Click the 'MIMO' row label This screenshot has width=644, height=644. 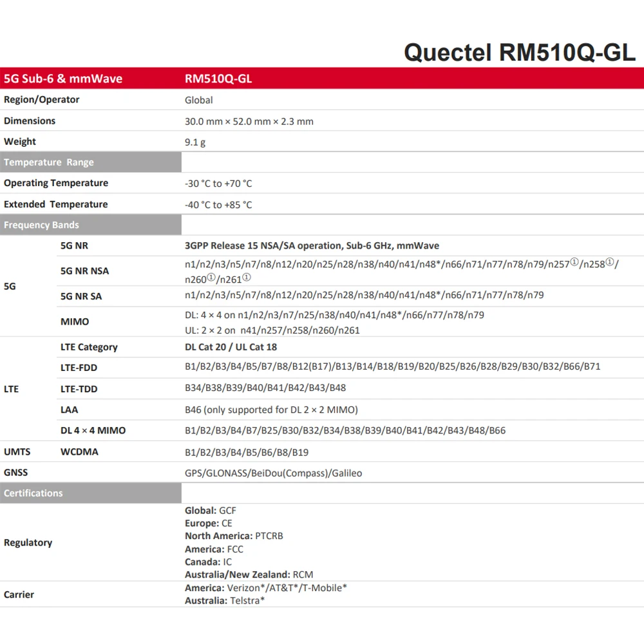75,321
